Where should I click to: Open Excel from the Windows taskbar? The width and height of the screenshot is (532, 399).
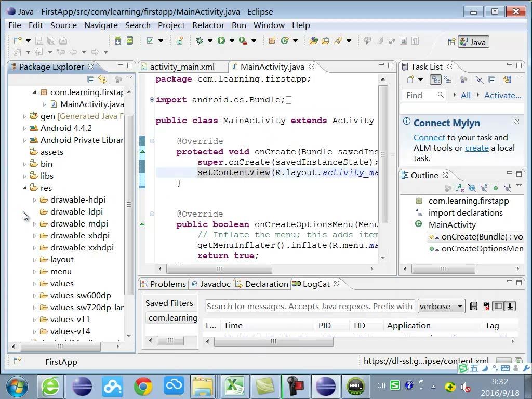tap(235, 387)
